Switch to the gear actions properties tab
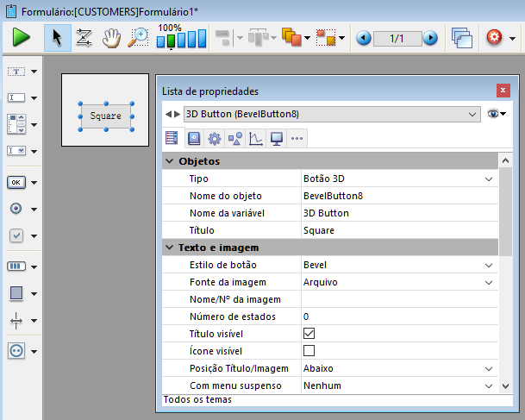 (x=214, y=138)
